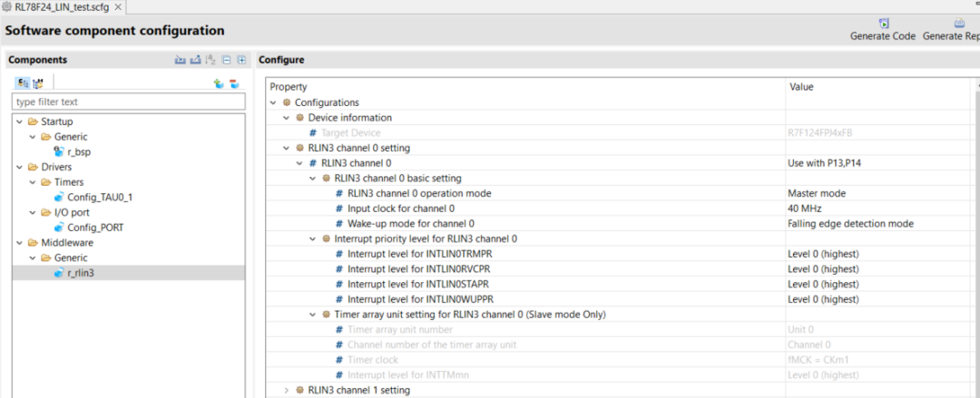Expand all components with the plus icon
Viewport: 980px width, 398px height.
241,60
